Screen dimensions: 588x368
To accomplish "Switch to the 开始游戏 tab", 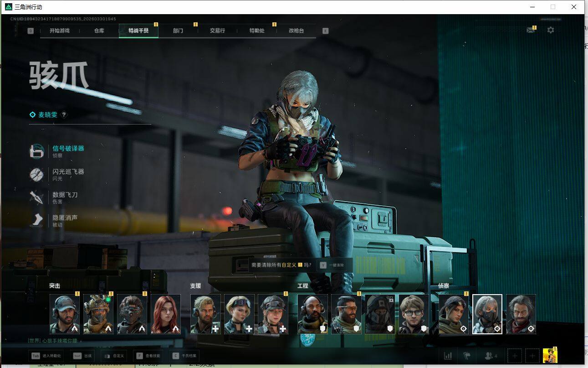I will tap(60, 31).
